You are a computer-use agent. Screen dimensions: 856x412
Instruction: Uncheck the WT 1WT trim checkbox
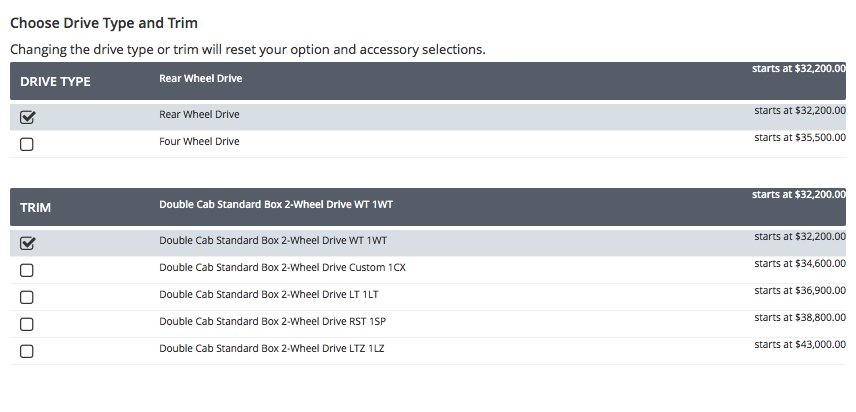click(x=27, y=242)
